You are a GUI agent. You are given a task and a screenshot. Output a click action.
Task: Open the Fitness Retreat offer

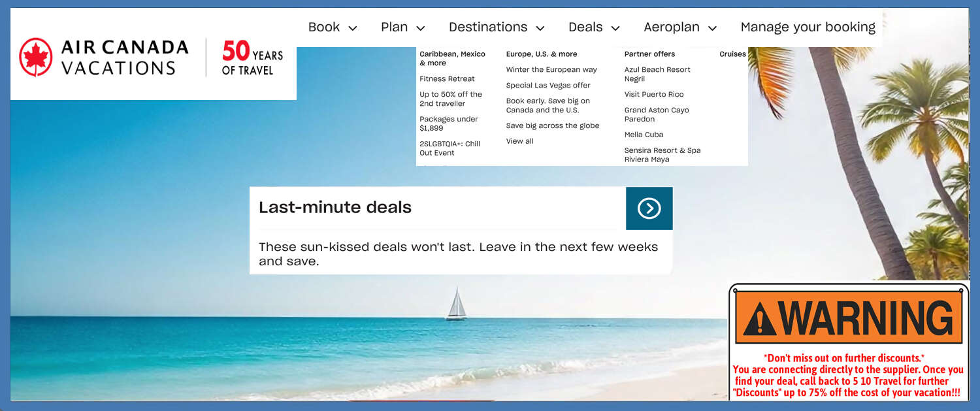pyautogui.click(x=447, y=78)
